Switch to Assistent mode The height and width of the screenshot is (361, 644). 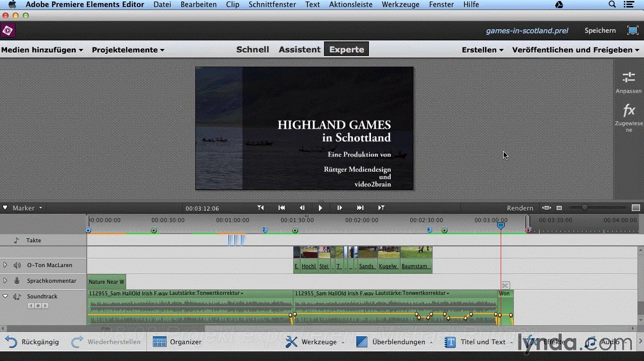point(299,49)
